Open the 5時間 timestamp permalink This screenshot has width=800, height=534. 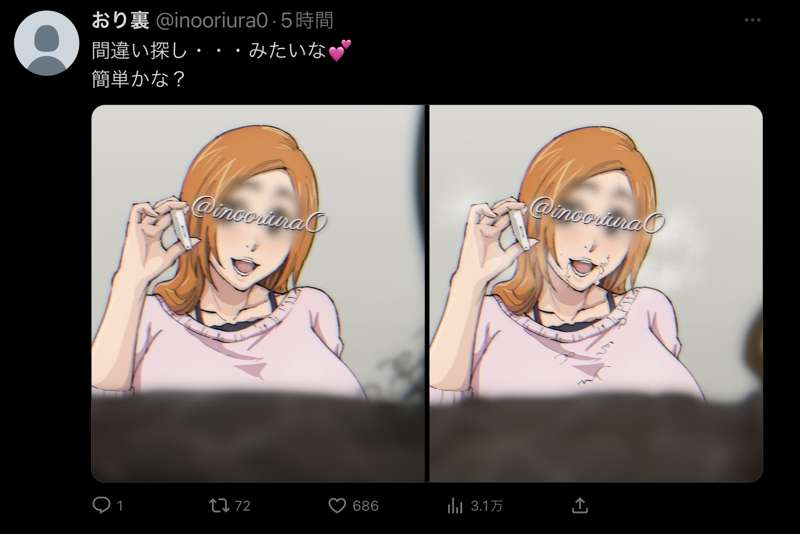307,20
